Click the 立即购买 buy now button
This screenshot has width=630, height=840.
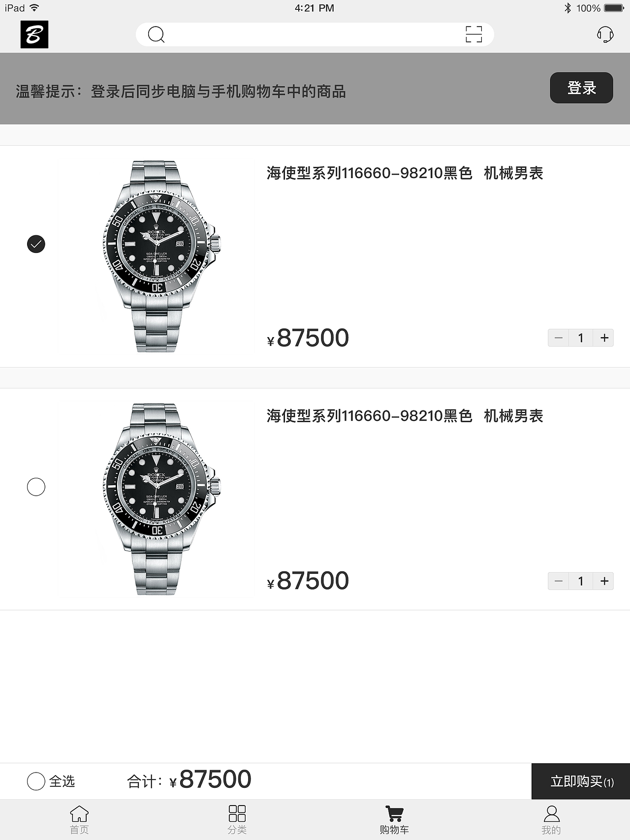point(581,781)
